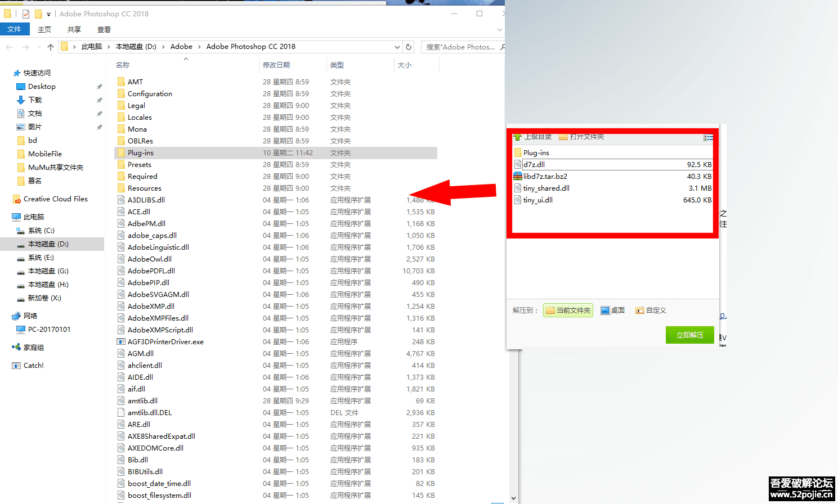Sort by the 名称 column header
The image size is (838, 504).
coord(123,65)
